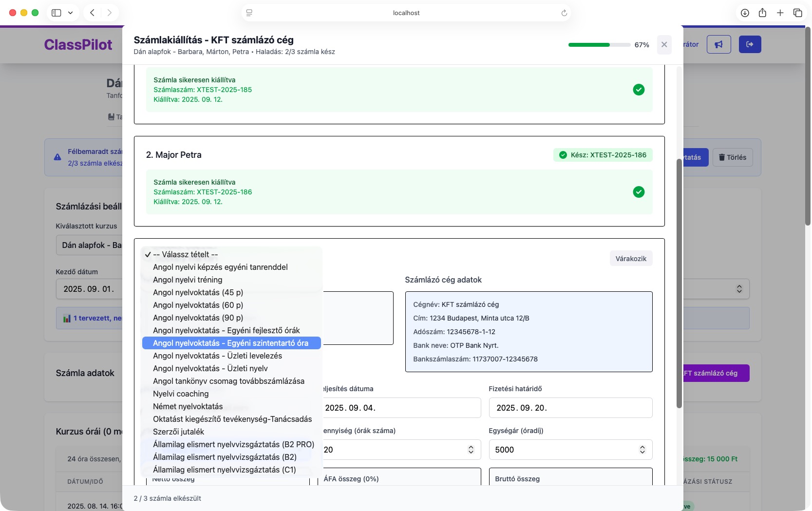Go back with browser back arrow
Screen dimensions: 812x511
click(x=92, y=13)
